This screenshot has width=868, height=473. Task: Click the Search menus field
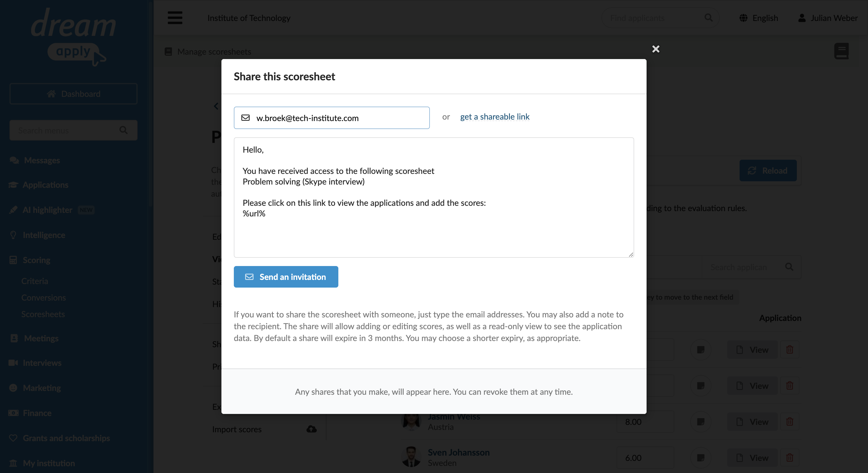[x=74, y=131]
